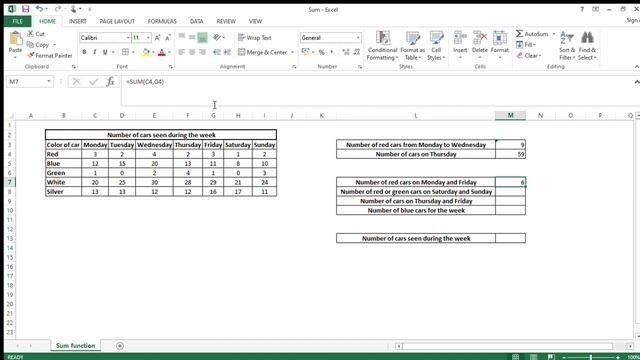Toggle underline formatting
The image size is (640, 360).
coord(105,52)
